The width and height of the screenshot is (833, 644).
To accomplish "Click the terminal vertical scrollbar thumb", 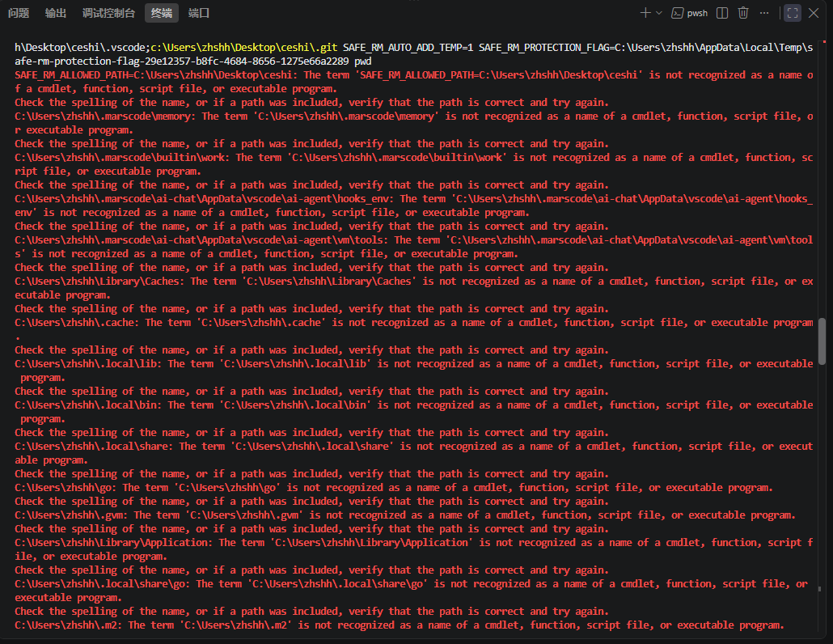I will pyautogui.click(x=822, y=341).
